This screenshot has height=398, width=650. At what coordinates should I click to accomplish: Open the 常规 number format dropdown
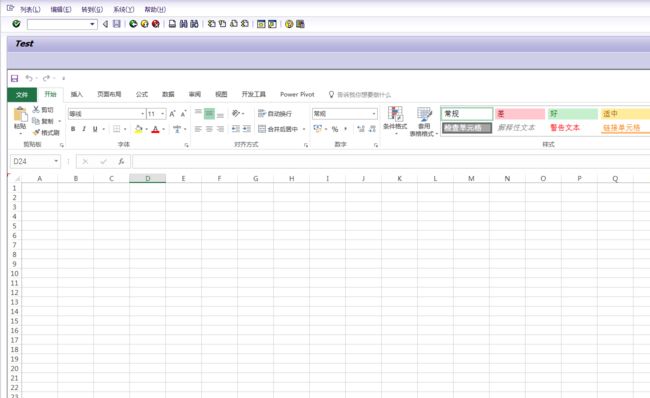coord(374,114)
